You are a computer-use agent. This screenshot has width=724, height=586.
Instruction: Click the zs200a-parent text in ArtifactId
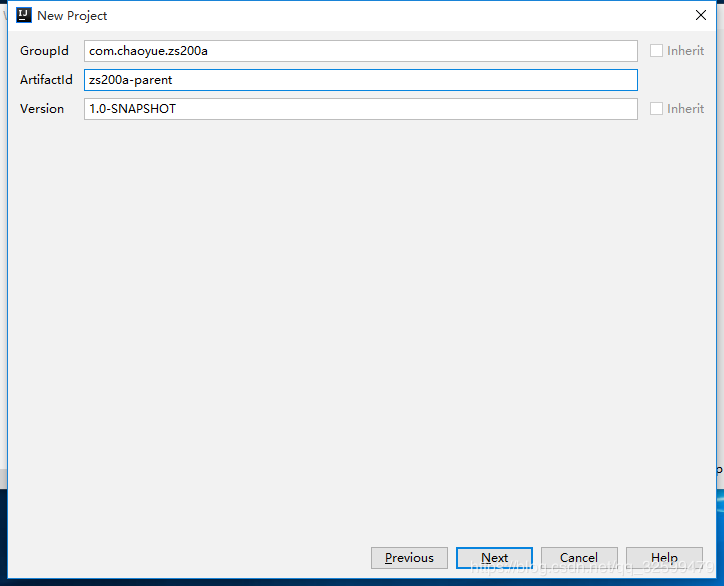tap(131, 80)
